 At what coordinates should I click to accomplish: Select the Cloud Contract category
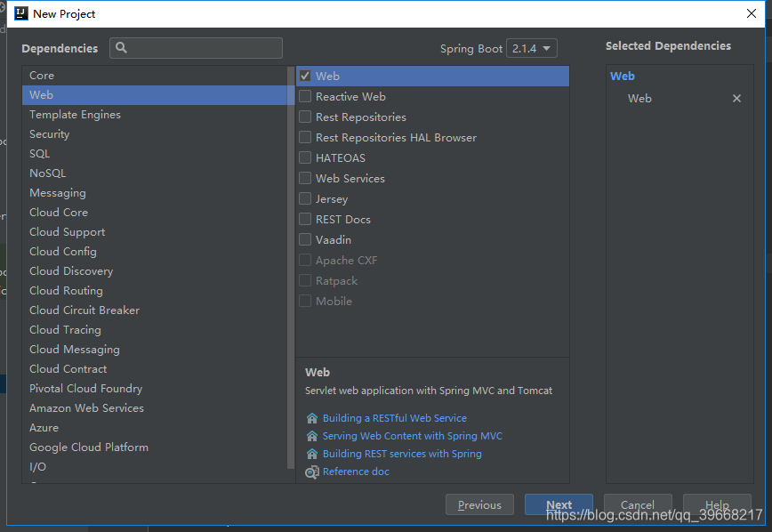pos(155,369)
